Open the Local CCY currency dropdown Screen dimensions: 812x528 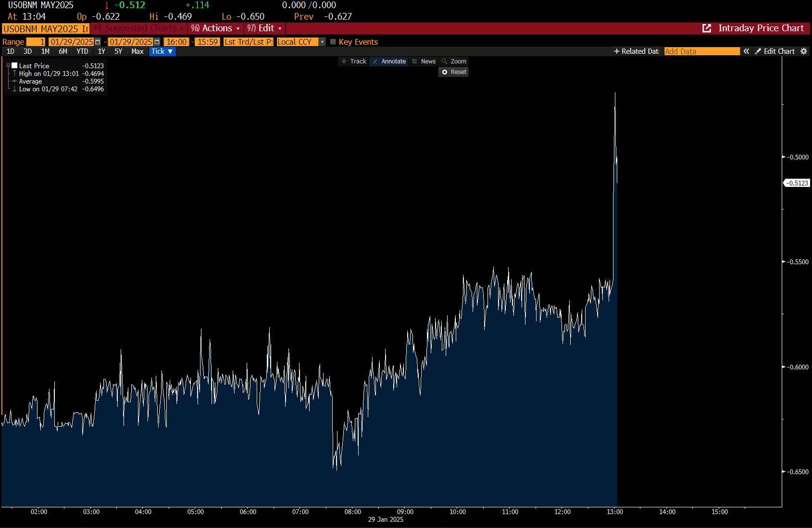click(x=322, y=42)
